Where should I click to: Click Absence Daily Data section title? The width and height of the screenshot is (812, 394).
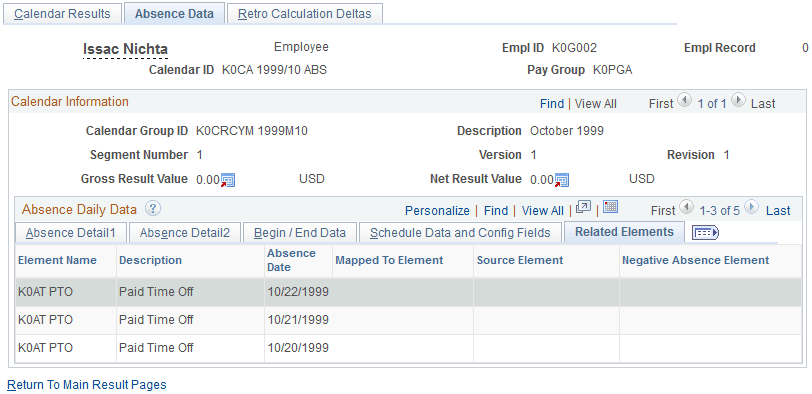tap(79, 209)
